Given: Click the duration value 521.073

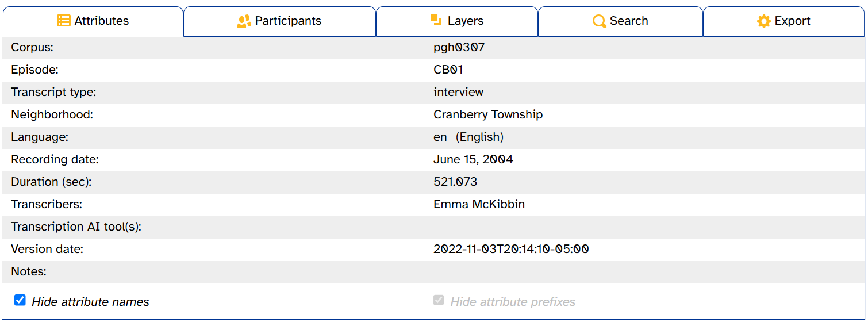Looking at the screenshot, I should tap(455, 182).
